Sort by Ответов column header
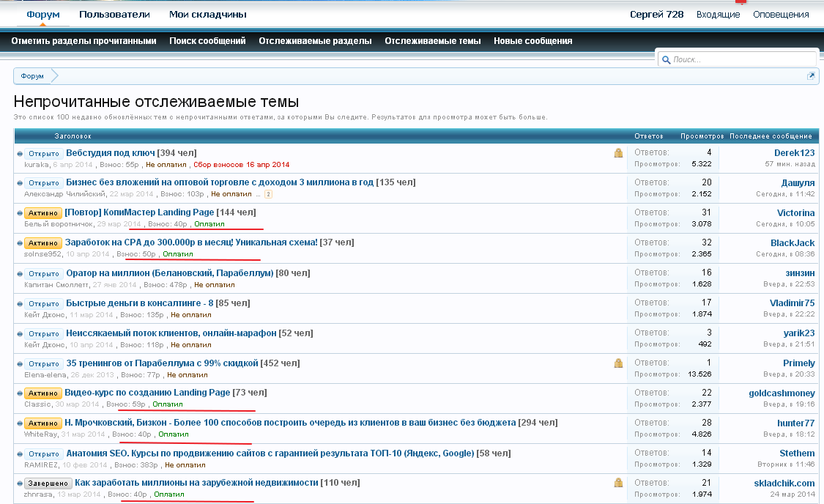This screenshot has width=824, height=504. tap(648, 136)
